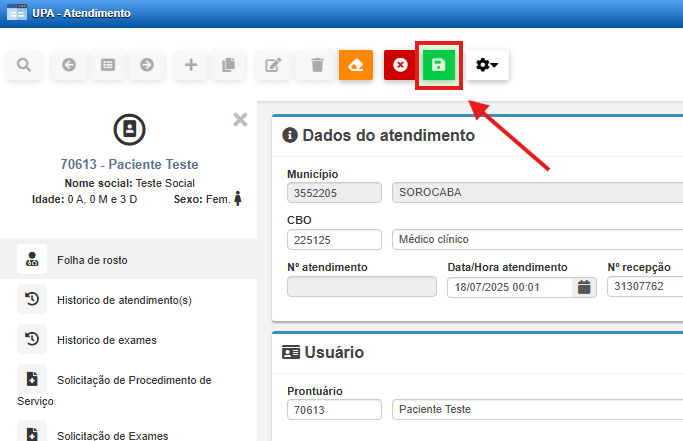Go to previous record arrow icon

(69, 65)
